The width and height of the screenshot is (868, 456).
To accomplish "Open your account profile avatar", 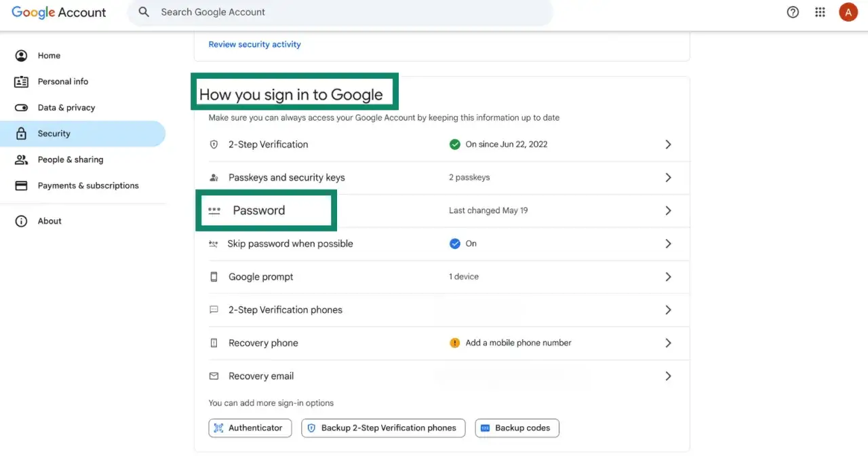I will [848, 12].
